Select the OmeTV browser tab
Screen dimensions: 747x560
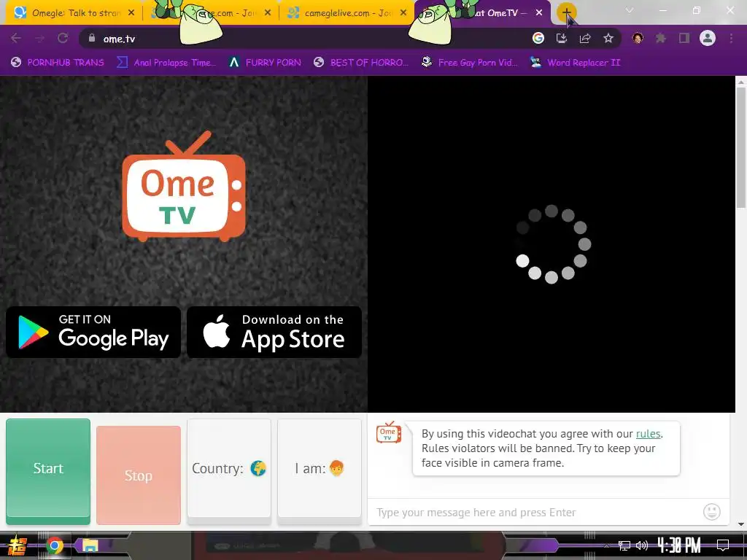[481, 13]
